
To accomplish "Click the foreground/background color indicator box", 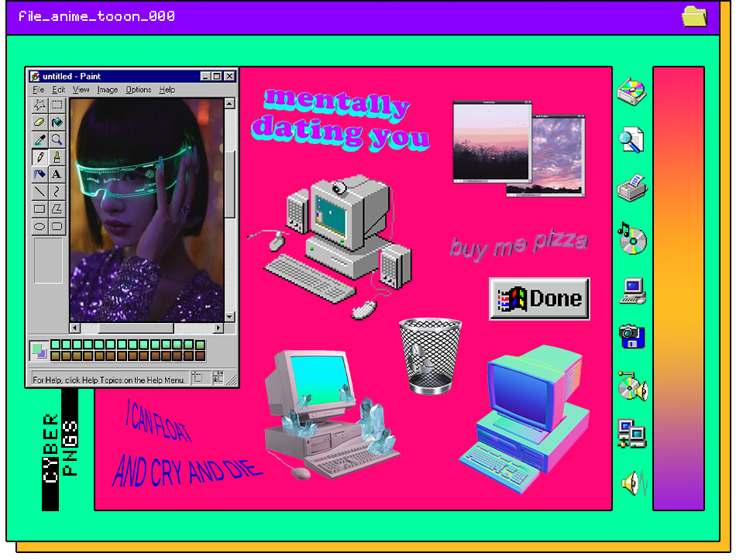I will [x=39, y=351].
